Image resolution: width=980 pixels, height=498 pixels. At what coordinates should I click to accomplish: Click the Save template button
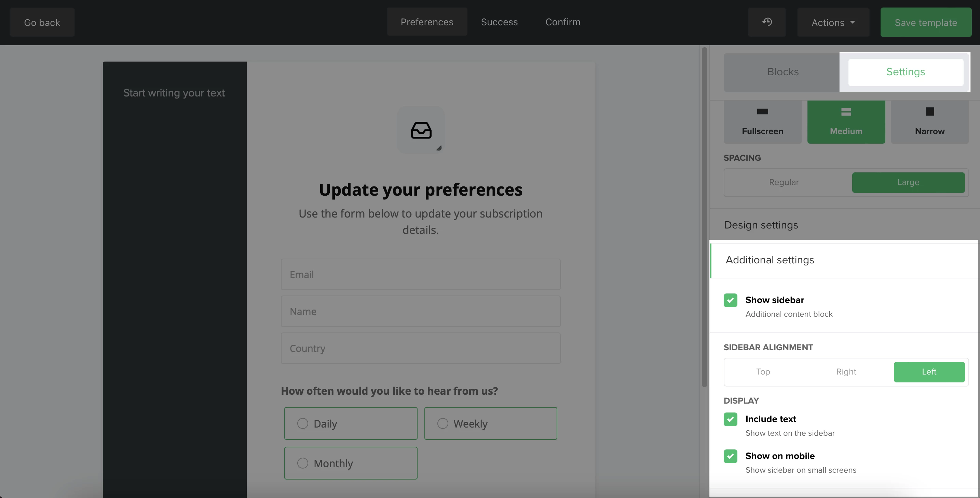pos(925,23)
